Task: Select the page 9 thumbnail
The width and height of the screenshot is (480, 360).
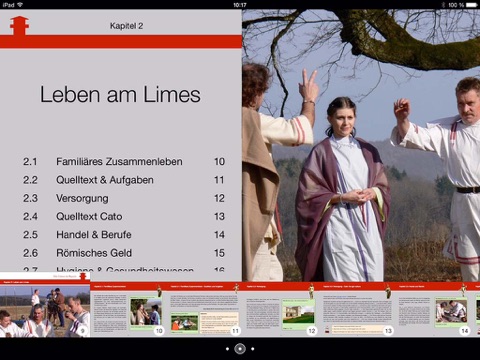Action: [x=45, y=305]
